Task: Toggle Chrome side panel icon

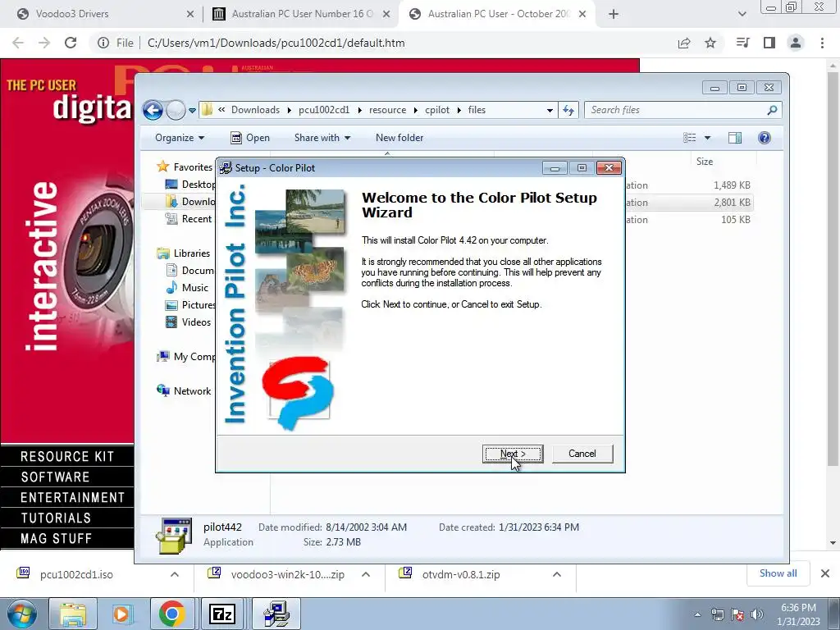Action: tap(769, 43)
